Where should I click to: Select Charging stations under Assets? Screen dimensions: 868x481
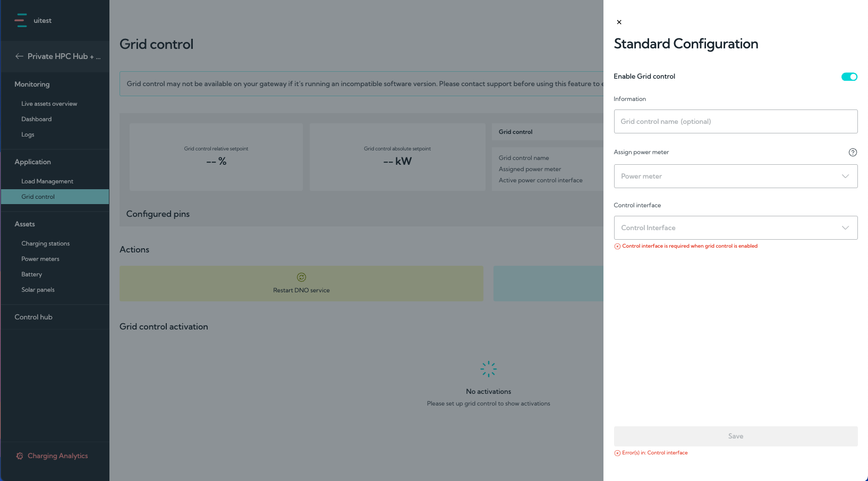(x=46, y=243)
